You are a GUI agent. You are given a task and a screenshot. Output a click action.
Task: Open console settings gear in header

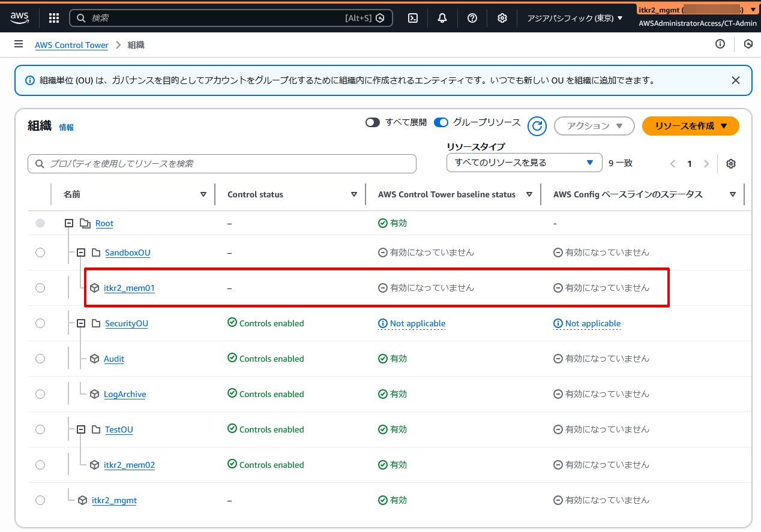[x=502, y=18]
